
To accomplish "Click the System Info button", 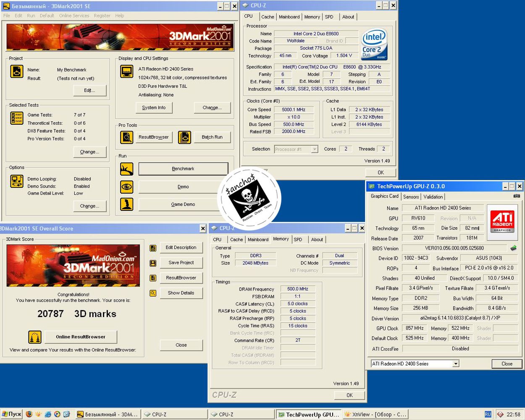I will click(x=154, y=108).
